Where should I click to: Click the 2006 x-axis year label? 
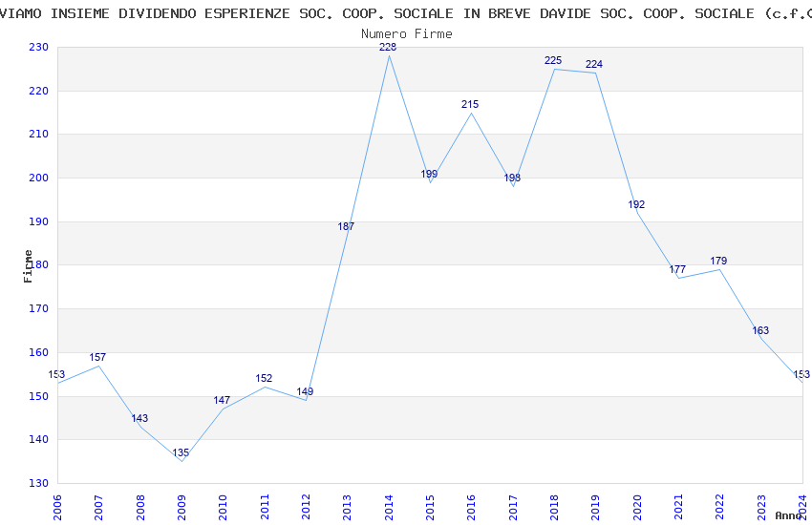(57, 507)
